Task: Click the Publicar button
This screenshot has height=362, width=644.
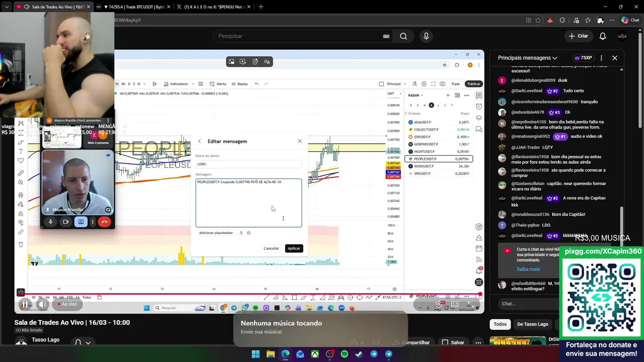Action: click(473, 84)
